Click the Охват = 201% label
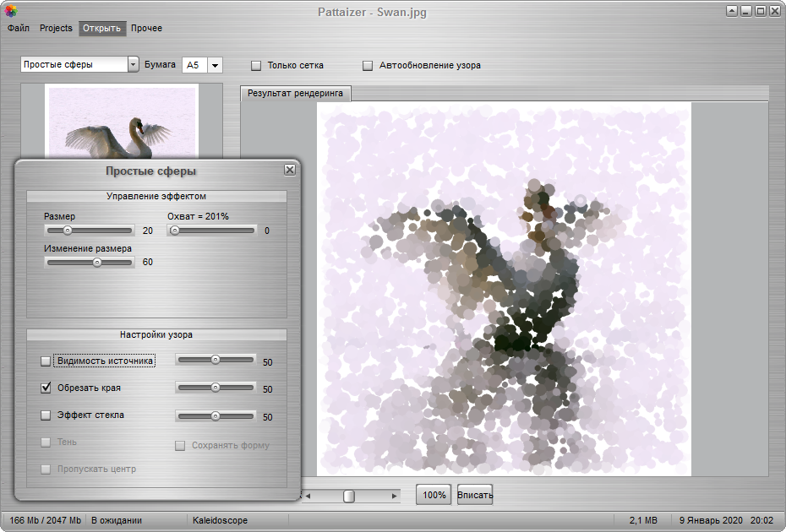 (198, 216)
